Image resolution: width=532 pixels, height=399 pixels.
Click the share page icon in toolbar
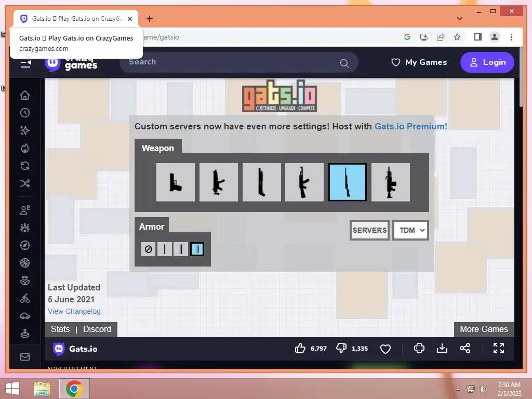tap(441, 37)
